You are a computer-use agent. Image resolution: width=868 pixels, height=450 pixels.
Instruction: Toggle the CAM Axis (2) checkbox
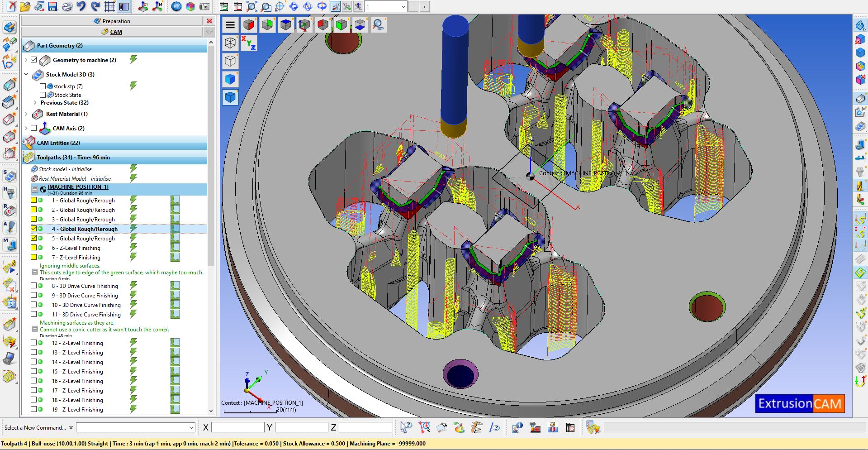[34, 128]
